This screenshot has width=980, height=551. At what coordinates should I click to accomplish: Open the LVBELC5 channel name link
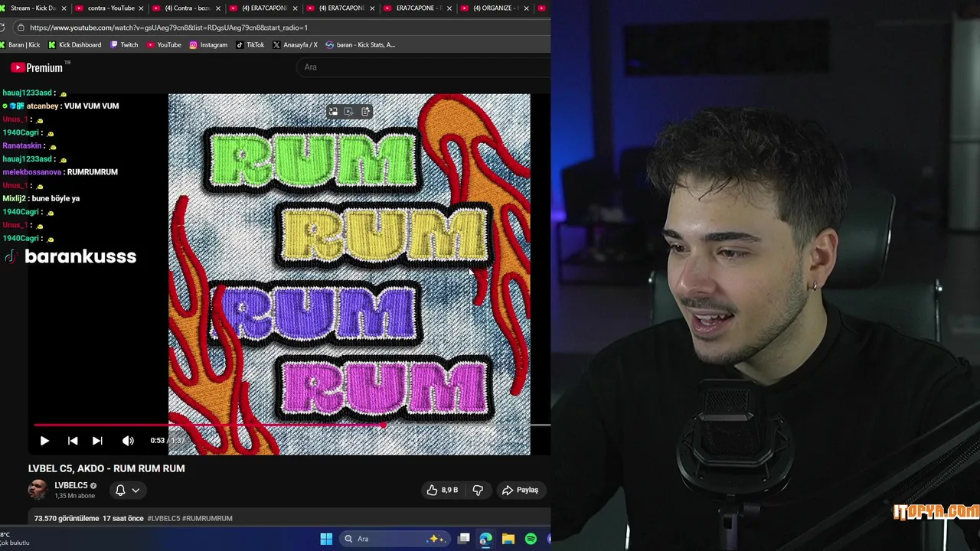[71, 485]
